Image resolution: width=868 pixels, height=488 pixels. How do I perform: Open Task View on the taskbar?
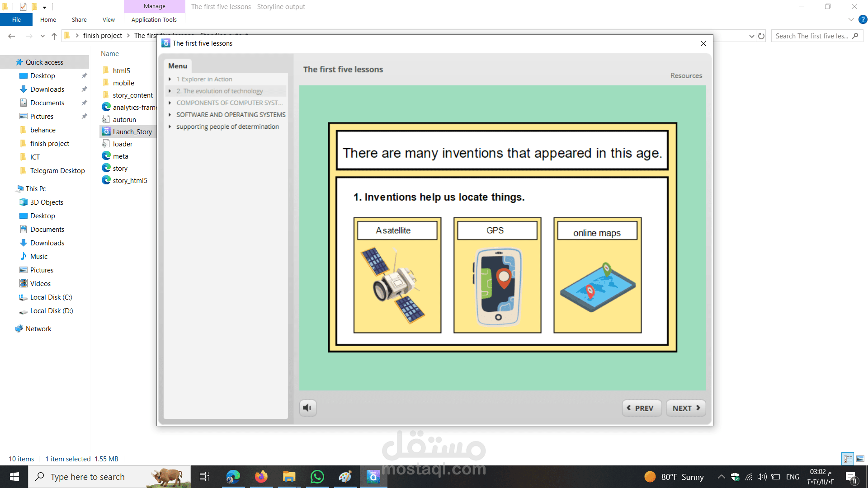tap(204, 477)
